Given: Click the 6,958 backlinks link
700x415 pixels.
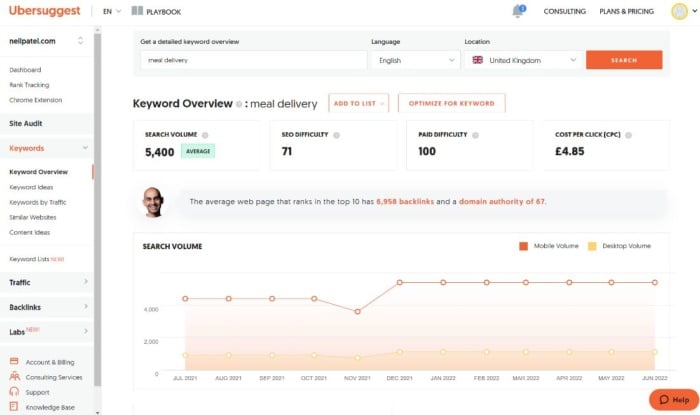Looking at the screenshot, I should [405, 202].
